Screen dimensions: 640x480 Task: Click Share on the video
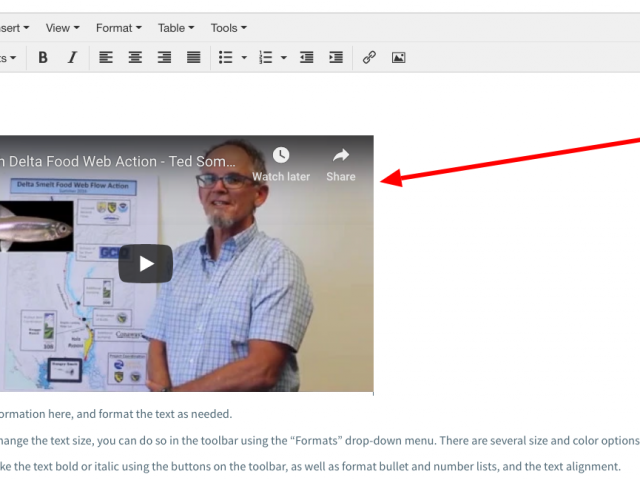click(x=341, y=165)
